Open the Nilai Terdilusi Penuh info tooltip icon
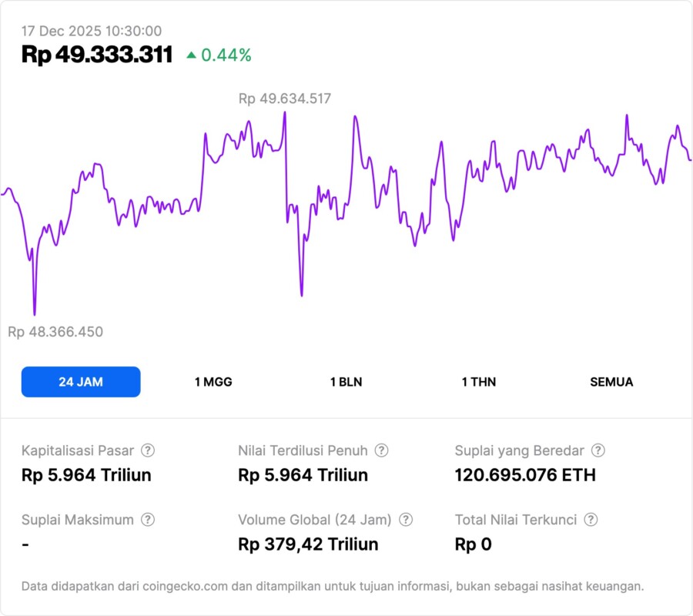This screenshot has width=693, height=616. 381,450
